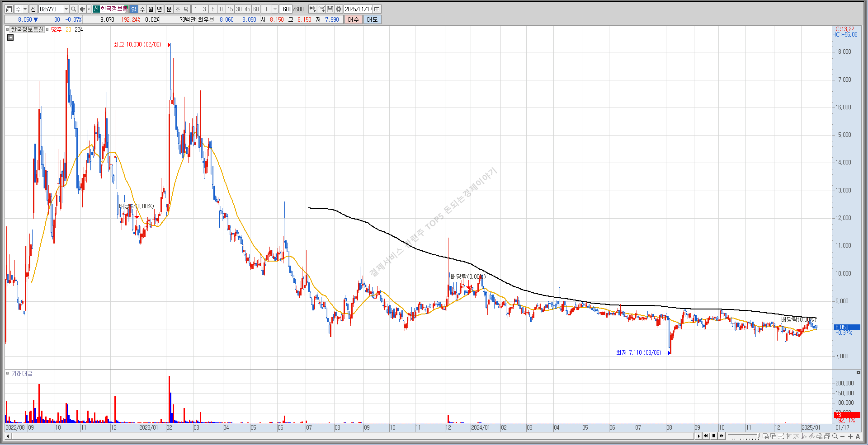The width and height of the screenshot is (868, 445).
Task: Select the 10 interval button
Action: (222, 9)
